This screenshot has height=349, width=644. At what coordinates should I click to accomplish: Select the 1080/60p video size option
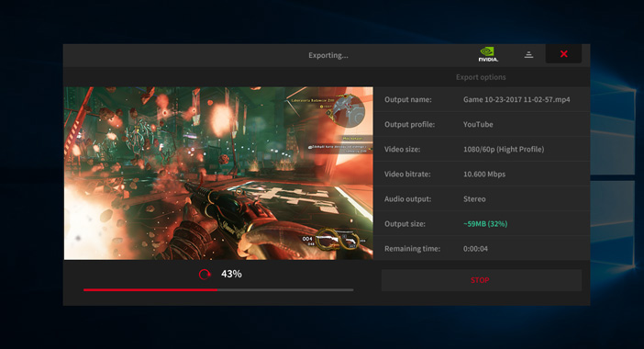504,149
